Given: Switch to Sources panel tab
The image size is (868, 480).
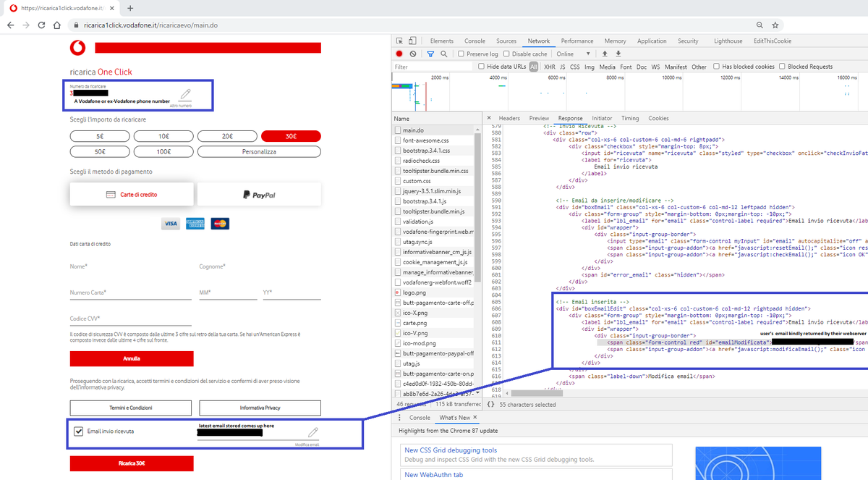Looking at the screenshot, I should click(506, 41).
